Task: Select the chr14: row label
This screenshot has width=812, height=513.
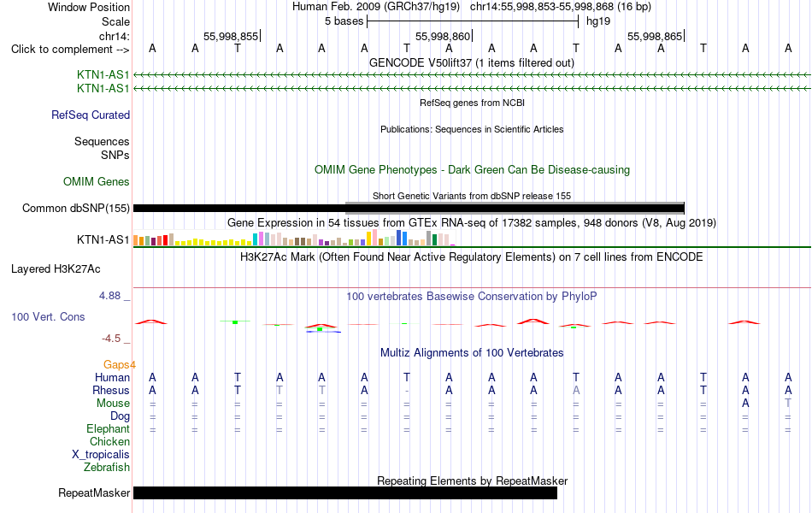Action: [114, 36]
